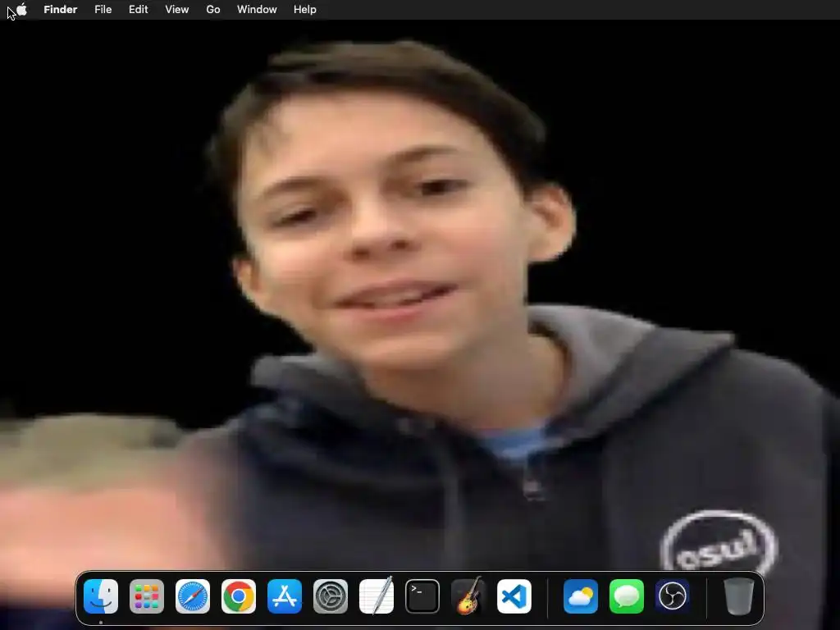Open Visual Studio Code from the Dock
Viewport: 840px width, 630px height.
tap(514, 596)
